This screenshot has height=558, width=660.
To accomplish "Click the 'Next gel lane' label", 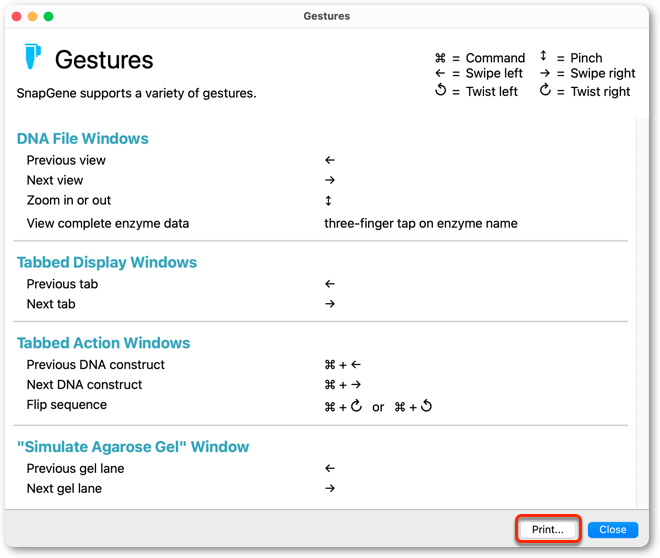I will click(64, 488).
